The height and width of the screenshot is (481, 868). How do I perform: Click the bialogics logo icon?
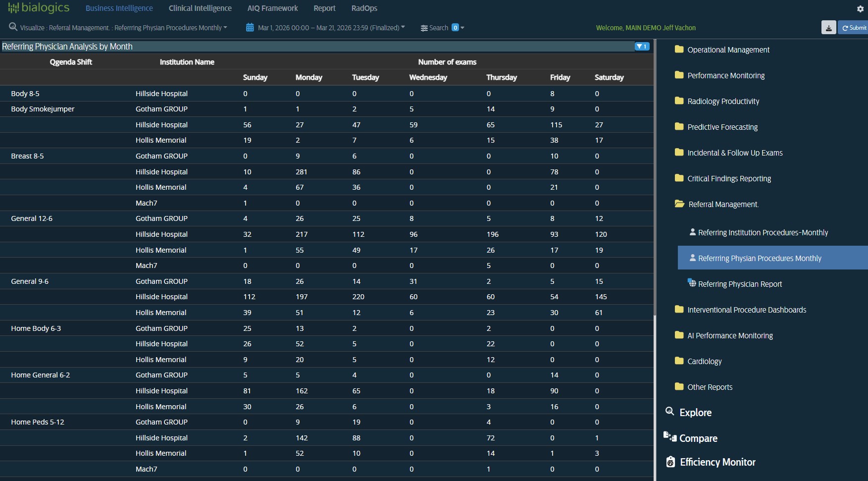coord(14,7)
